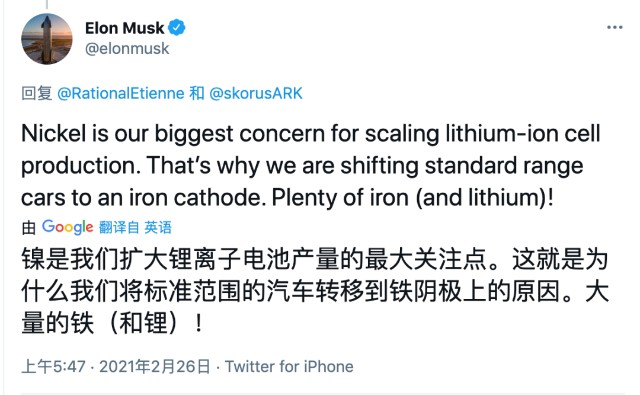This screenshot has width=640, height=395.
Task: Open the three-dot more options menu
Action: coord(614,27)
